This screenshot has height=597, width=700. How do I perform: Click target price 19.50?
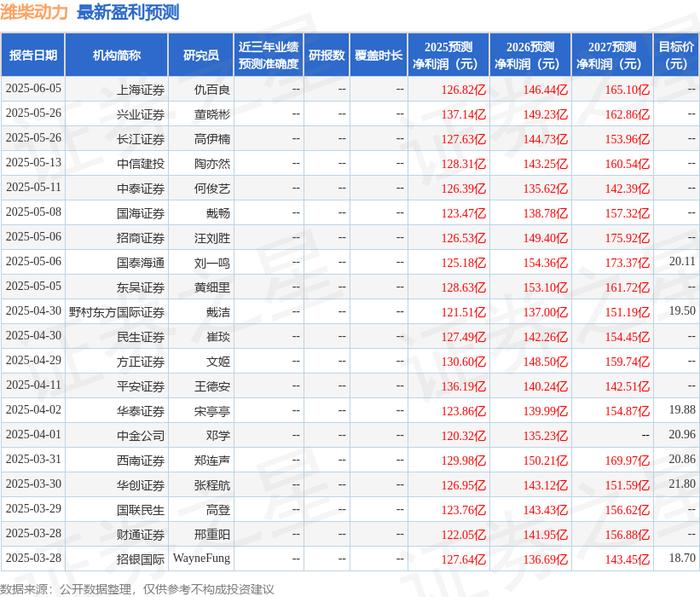(682, 311)
